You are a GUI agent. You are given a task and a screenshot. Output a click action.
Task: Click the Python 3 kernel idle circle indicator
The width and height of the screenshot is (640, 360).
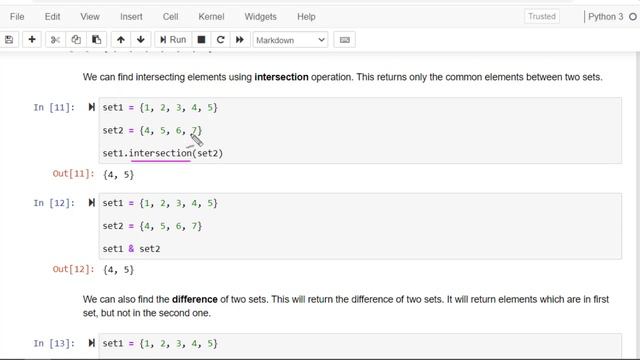633,17
